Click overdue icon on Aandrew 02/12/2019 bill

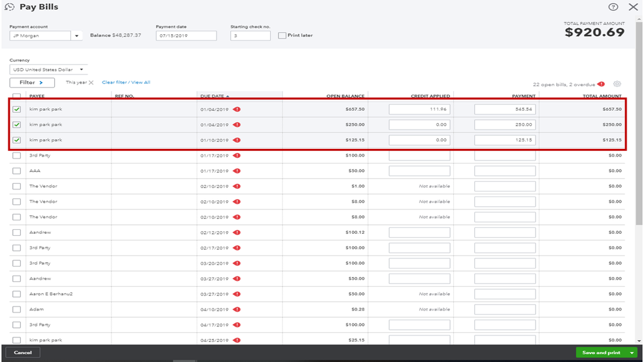tap(237, 233)
